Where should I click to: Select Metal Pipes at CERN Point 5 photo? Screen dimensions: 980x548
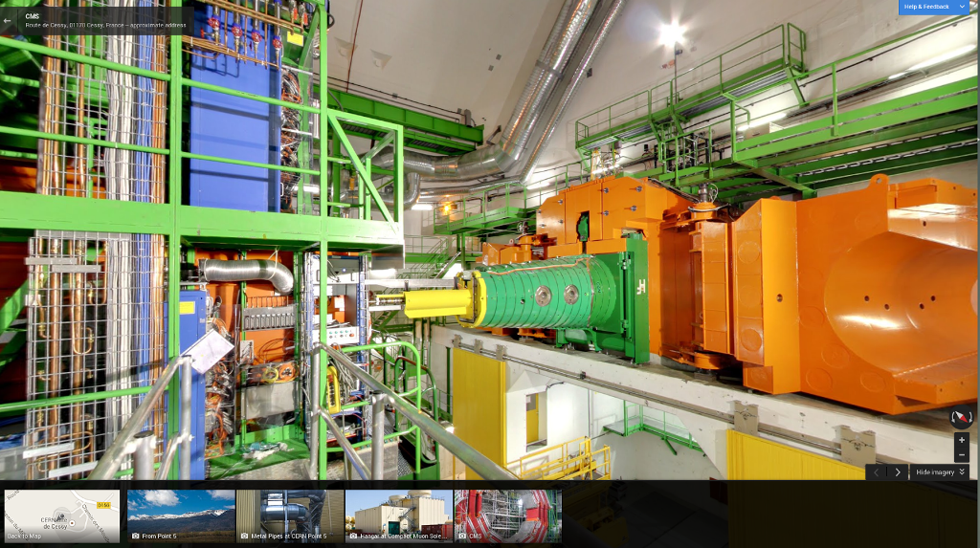click(x=290, y=516)
